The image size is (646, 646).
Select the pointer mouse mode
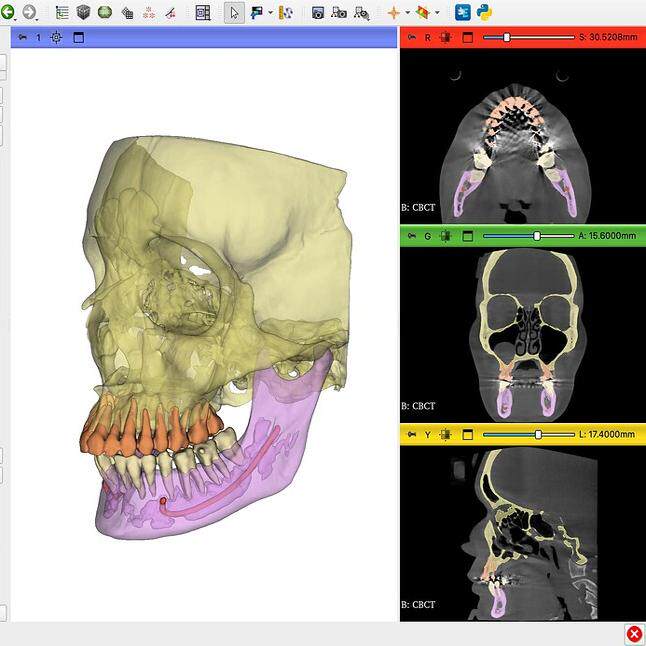[234, 13]
